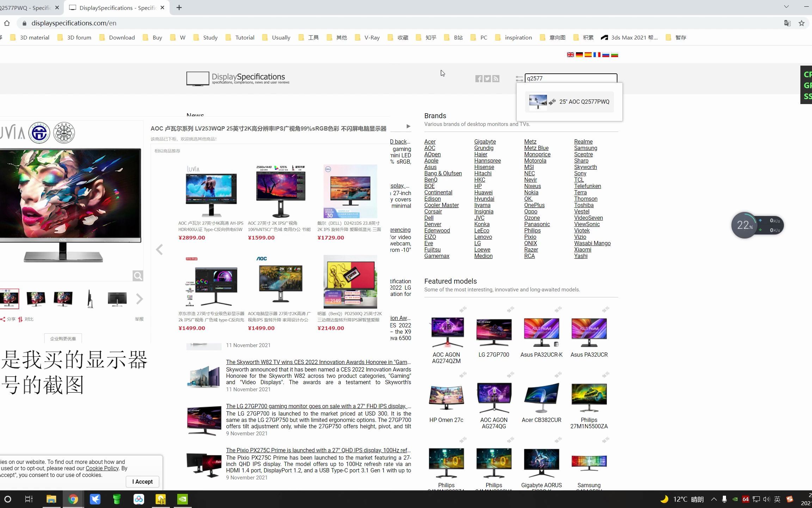812x508 pixels.
Task: Open the V-Ray bookmark folder
Action: point(367,37)
